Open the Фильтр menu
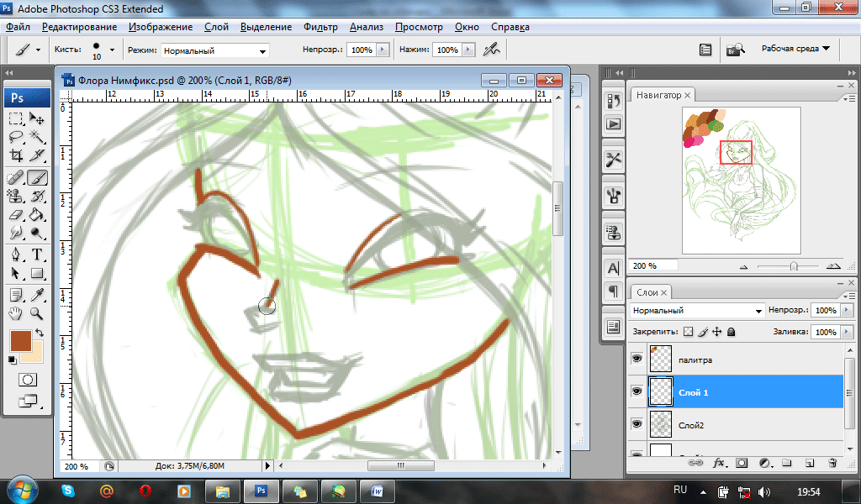 [x=320, y=27]
